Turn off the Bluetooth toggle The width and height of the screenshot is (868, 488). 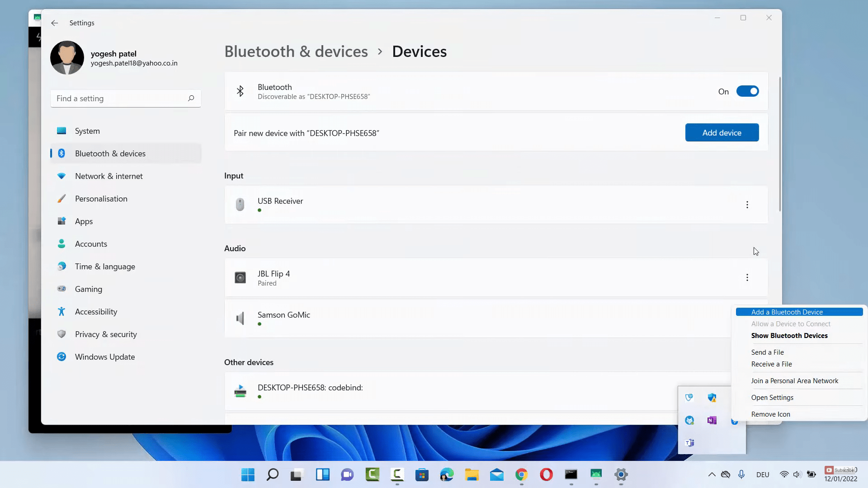click(x=747, y=91)
